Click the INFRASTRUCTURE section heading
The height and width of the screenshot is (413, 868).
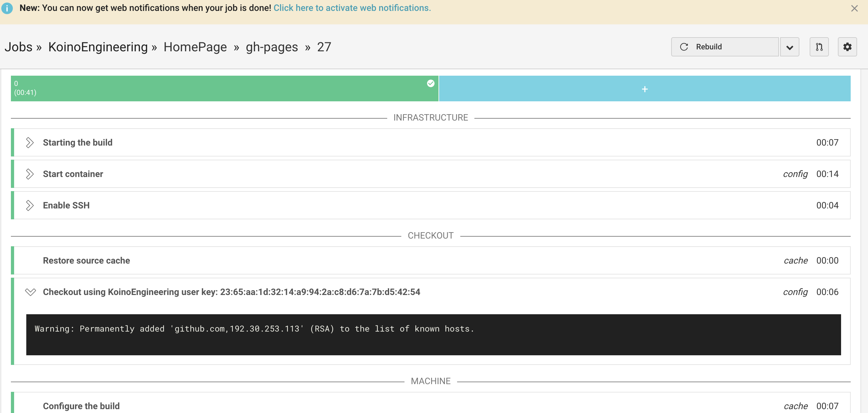coord(430,118)
